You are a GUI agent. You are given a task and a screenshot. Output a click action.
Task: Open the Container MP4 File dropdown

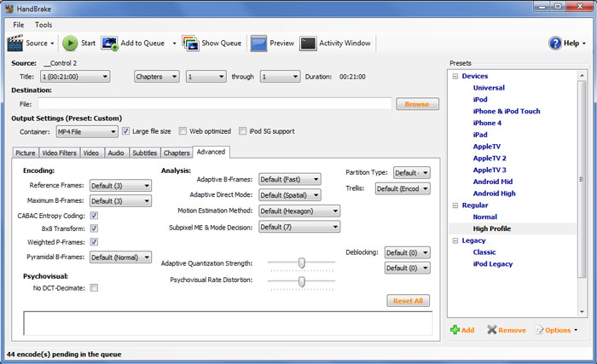tap(87, 132)
